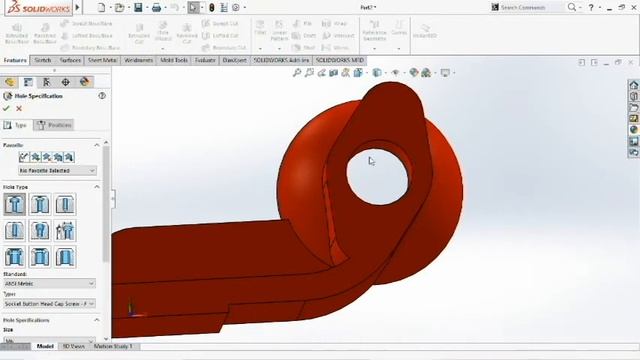Toggle the Section View icon
This screenshot has height=360, width=640.
pyautogui.click(x=333, y=73)
